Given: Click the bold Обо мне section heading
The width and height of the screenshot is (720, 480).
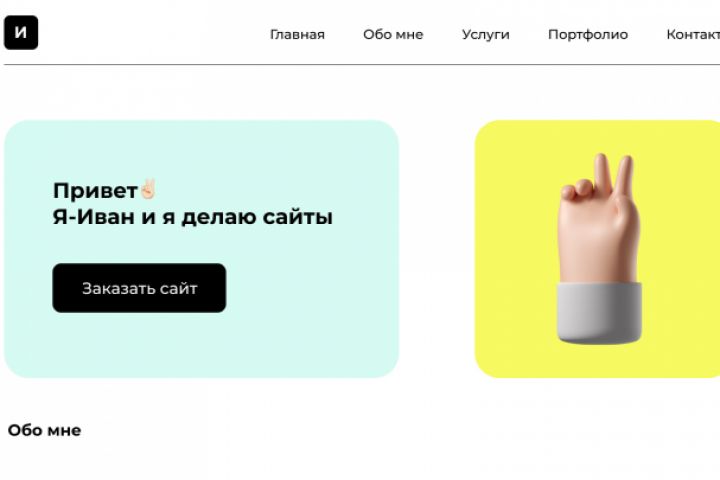Looking at the screenshot, I should click(x=45, y=430).
